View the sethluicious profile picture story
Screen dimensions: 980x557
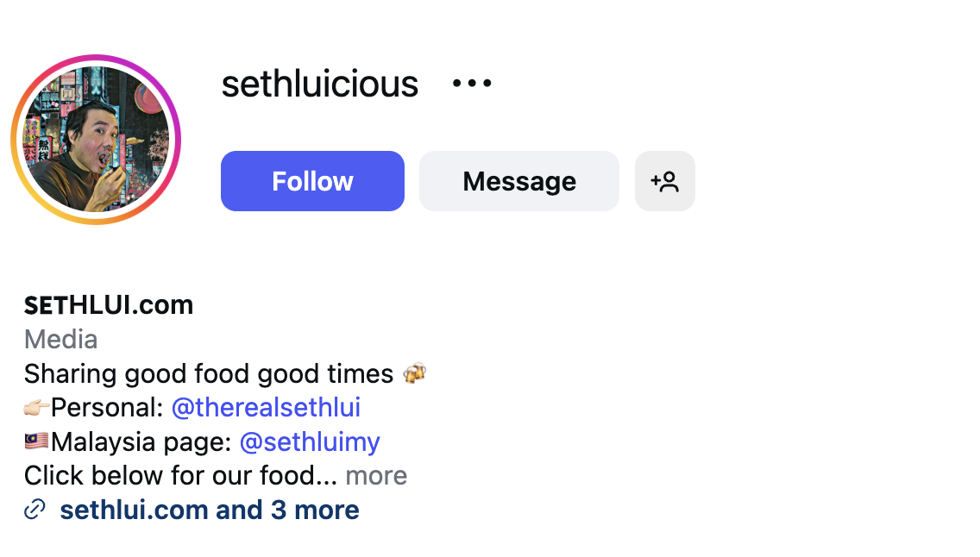(96, 139)
